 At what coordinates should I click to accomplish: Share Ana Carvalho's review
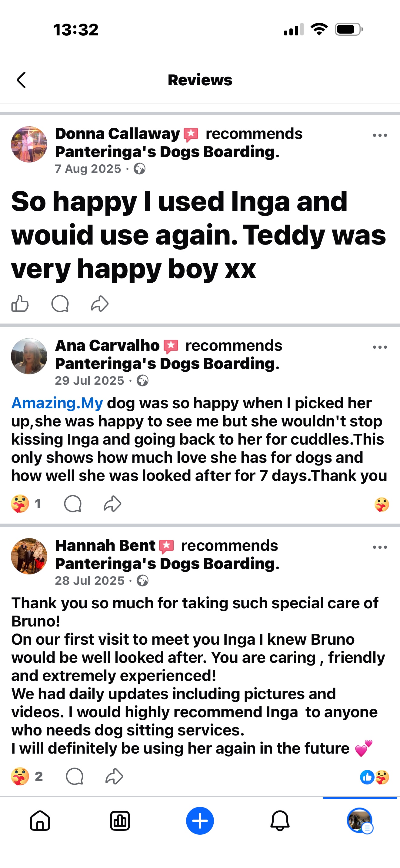coord(112,504)
